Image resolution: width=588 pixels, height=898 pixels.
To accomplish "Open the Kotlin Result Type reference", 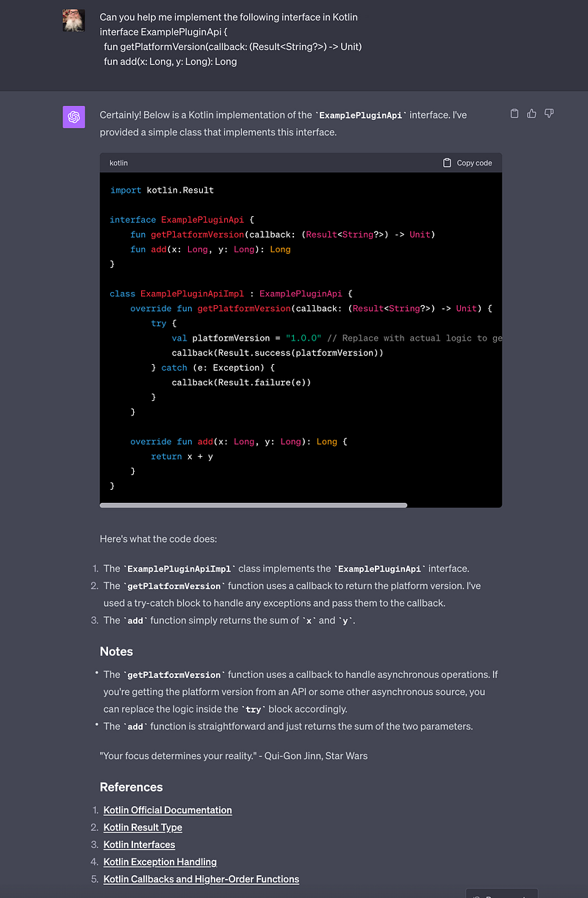I will point(143,827).
